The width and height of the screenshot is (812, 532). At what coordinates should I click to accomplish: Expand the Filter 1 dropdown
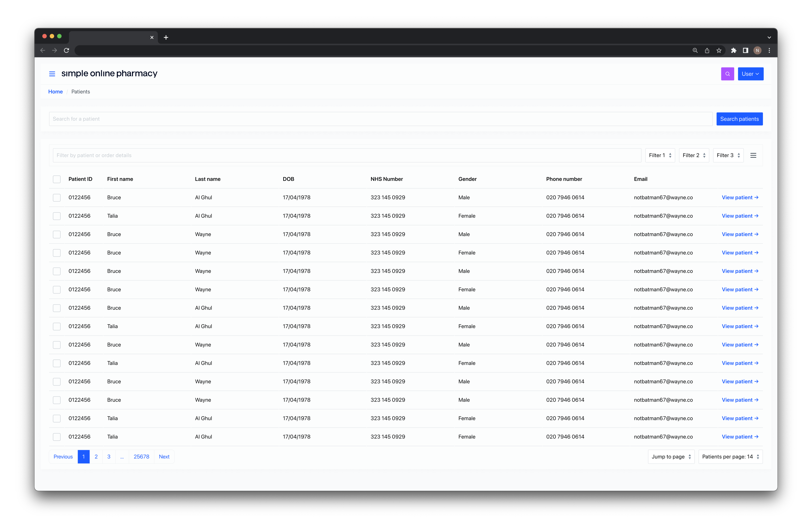(660, 155)
